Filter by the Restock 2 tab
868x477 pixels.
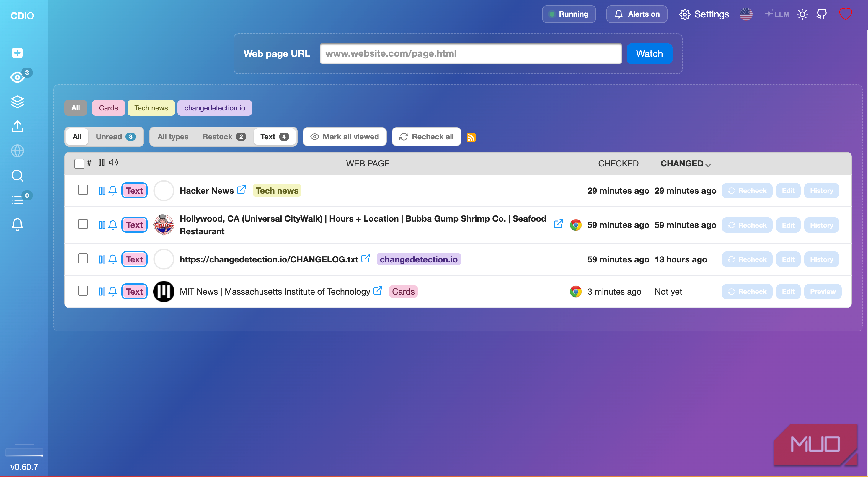[224, 137]
